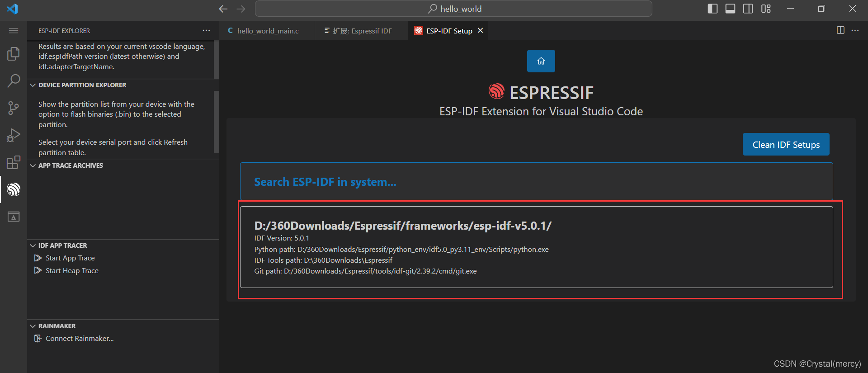Click Start Heap Trace
Screen dimensions: 868x373
pos(72,271)
